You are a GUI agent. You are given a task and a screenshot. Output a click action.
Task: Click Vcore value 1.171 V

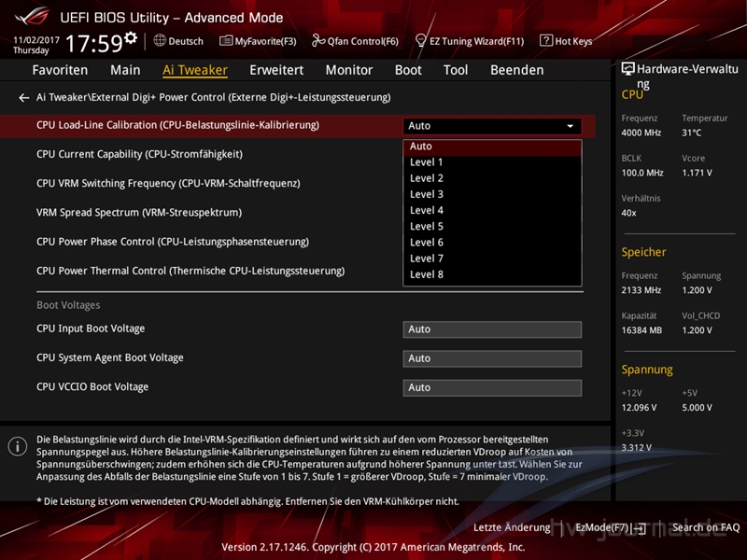point(697,173)
